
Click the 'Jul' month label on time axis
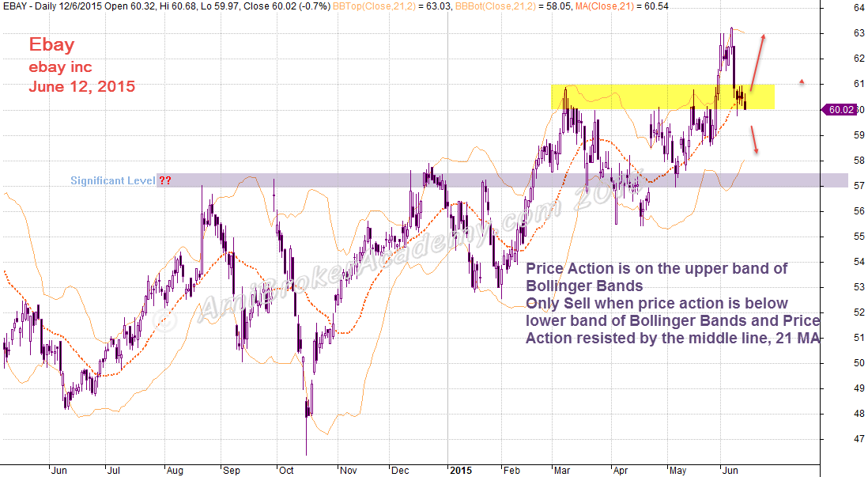(x=114, y=471)
